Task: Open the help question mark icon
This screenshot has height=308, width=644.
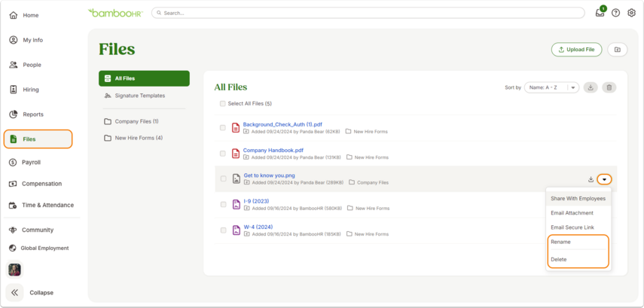Action: click(615, 13)
